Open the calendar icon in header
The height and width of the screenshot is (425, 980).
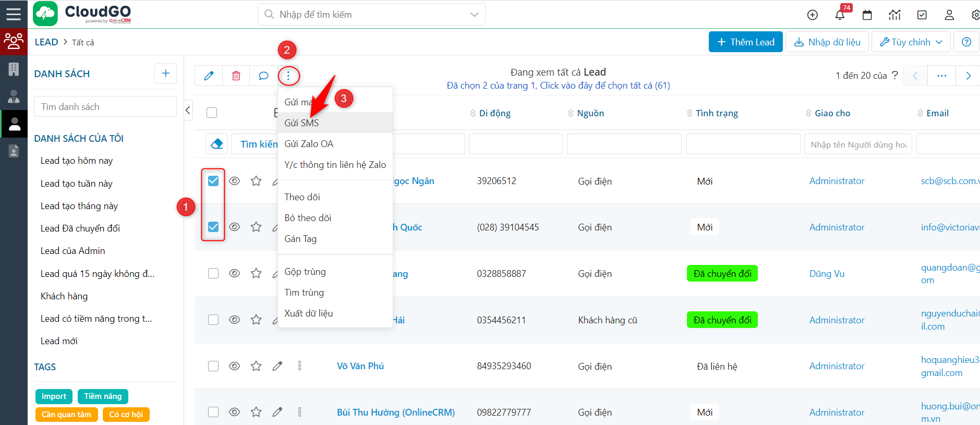click(x=867, y=15)
